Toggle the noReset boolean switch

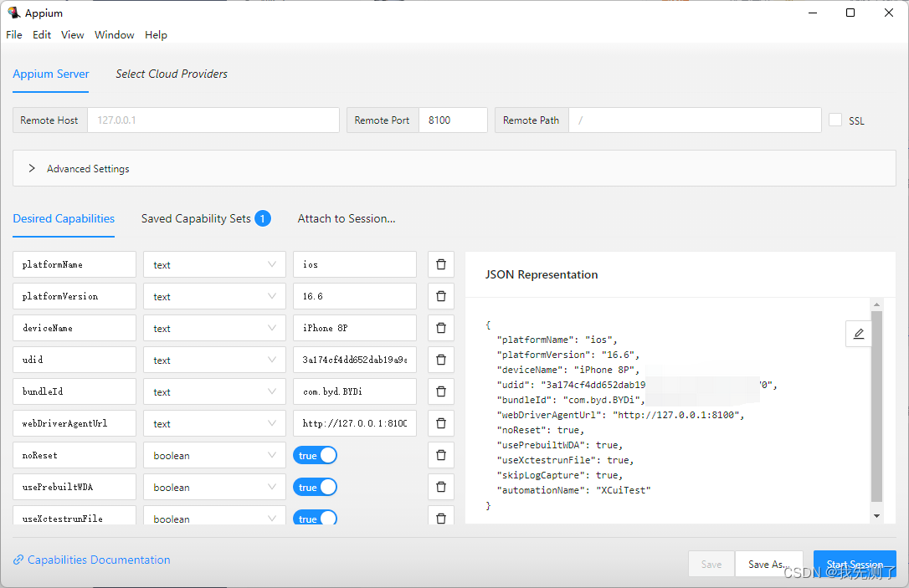pyautogui.click(x=315, y=455)
